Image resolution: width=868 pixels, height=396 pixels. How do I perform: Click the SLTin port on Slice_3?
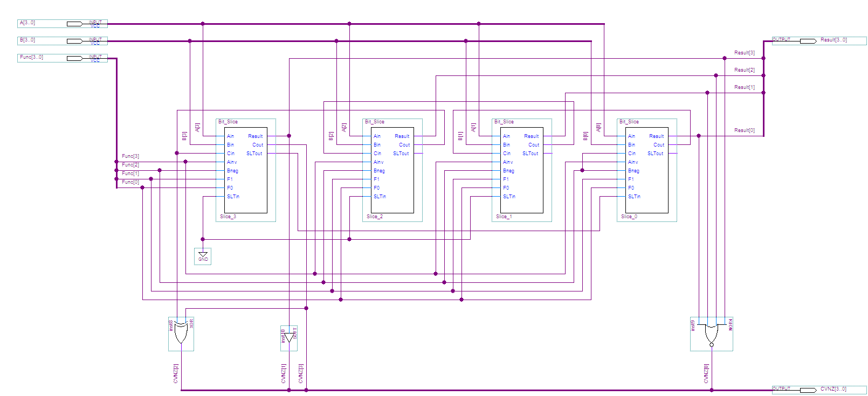(233, 197)
